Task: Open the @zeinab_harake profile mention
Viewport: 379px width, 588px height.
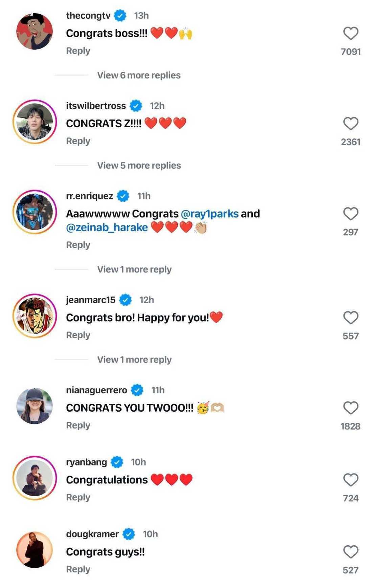Action: pyautogui.click(x=106, y=227)
